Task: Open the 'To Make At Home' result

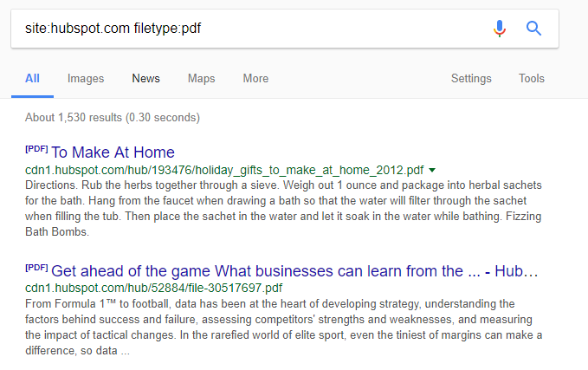Action: (113, 153)
